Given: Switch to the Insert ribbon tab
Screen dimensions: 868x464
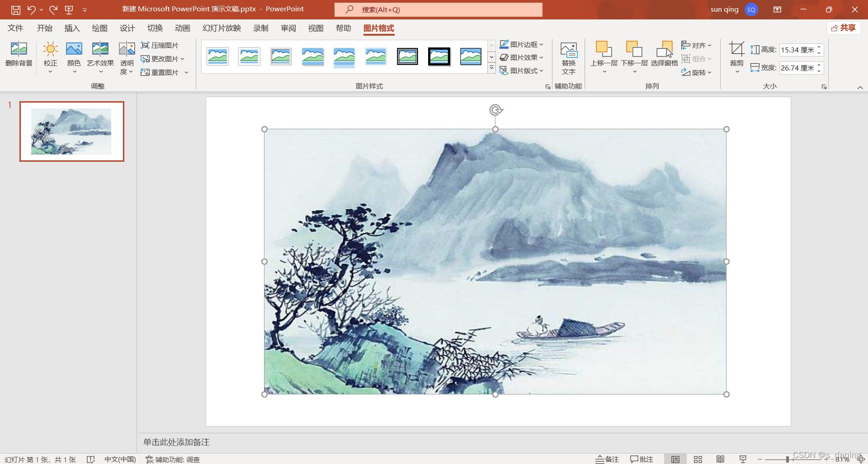Looking at the screenshot, I should pyautogui.click(x=72, y=28).
